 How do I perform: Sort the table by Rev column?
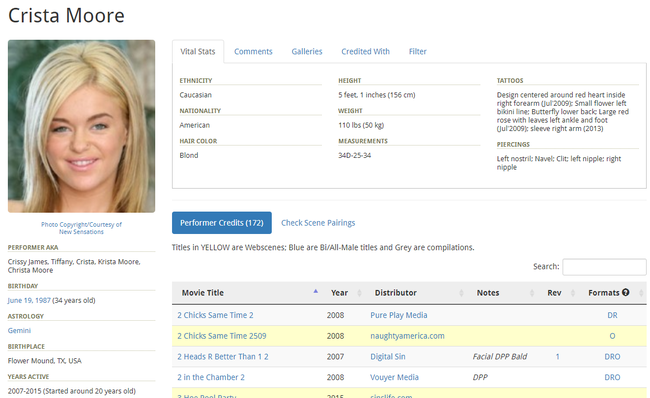(559, 293)
